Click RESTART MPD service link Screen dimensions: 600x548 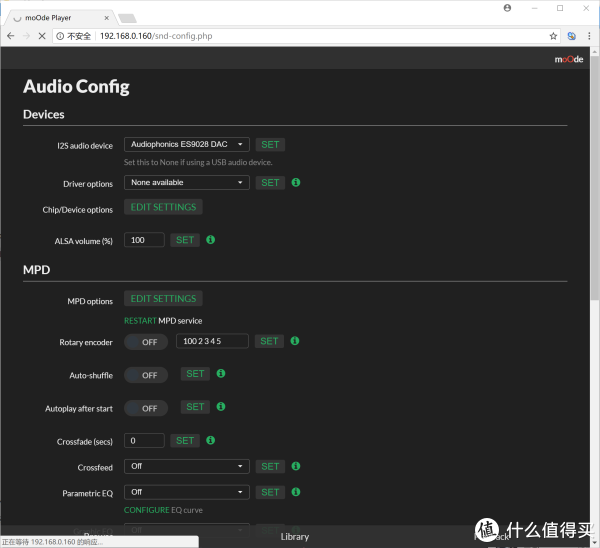(139, 321)
